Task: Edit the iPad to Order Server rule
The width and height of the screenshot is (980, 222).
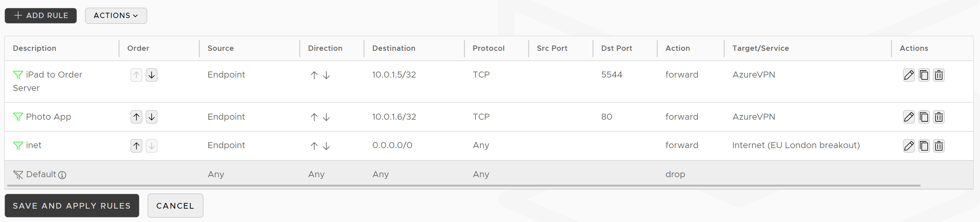Action: click(908, 75)
